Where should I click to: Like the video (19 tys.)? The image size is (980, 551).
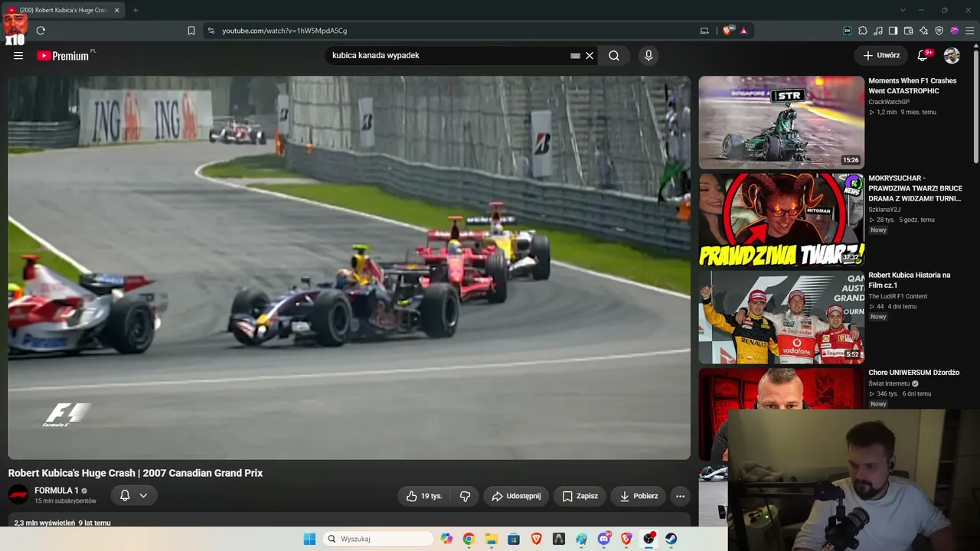pyautogui.click(x=424, y=496)
